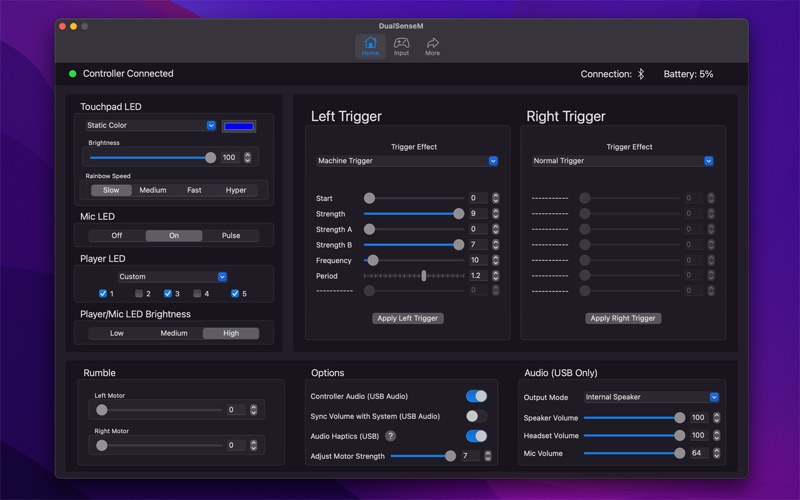800x500 pixels.
Task: Set Player/Mic LED Brightness to Low
Action: coord(117,333)
